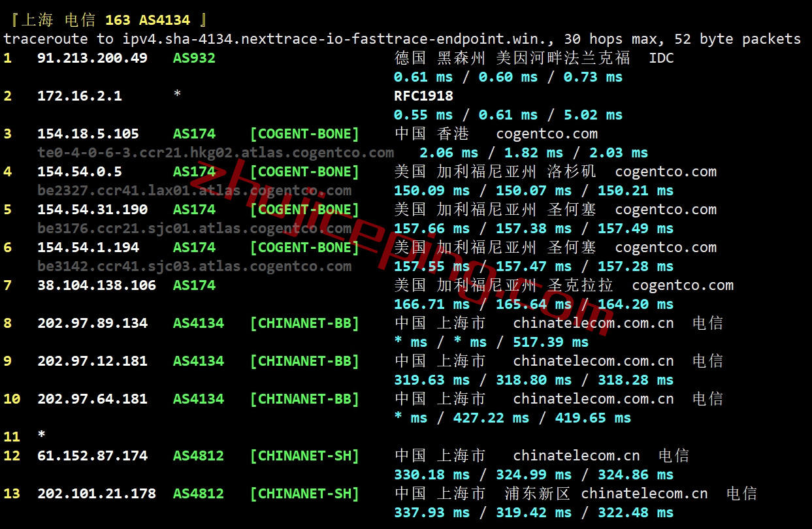Click IP address 202.101.21.178
Image resolution: width=812 pixels, height=529 pixels.
click(x=97, y=494)
